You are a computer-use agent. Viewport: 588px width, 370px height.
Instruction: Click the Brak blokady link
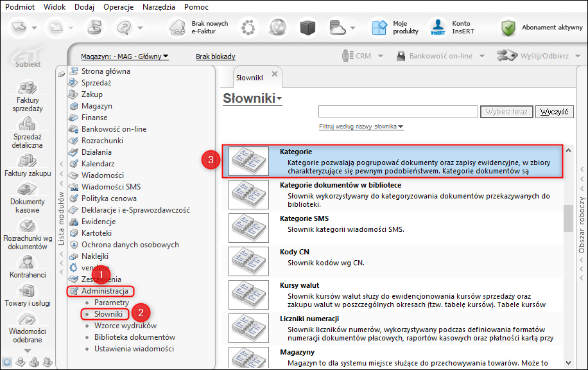(x=216, y=57)
